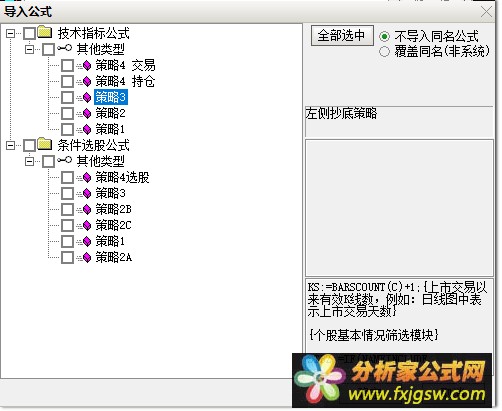Collapse 其他类型 under 条件选股公式
The image size is (502, 411).
point(30,161)
